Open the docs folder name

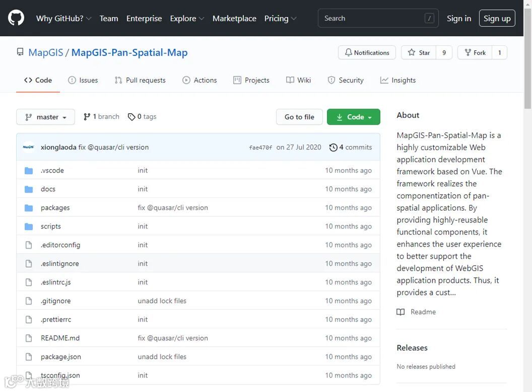(x=48, y=189)
